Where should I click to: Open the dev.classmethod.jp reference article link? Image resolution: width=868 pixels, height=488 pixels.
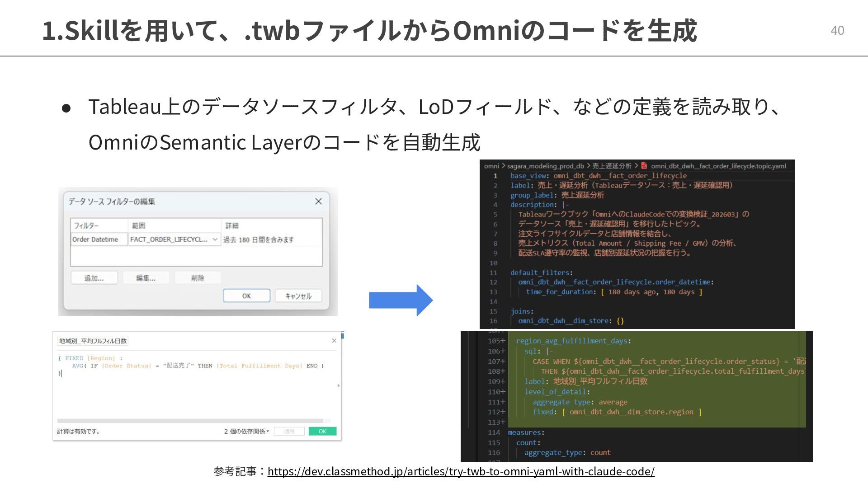point(461,471)
